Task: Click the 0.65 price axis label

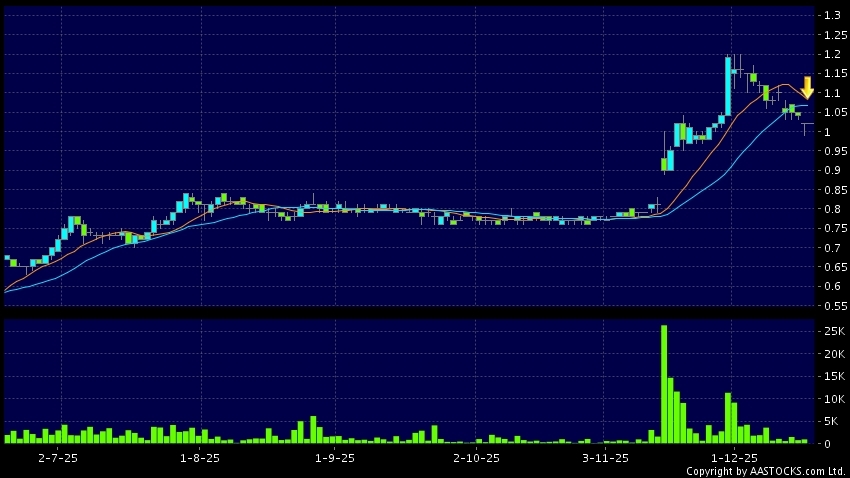Action: coord(832,267)
